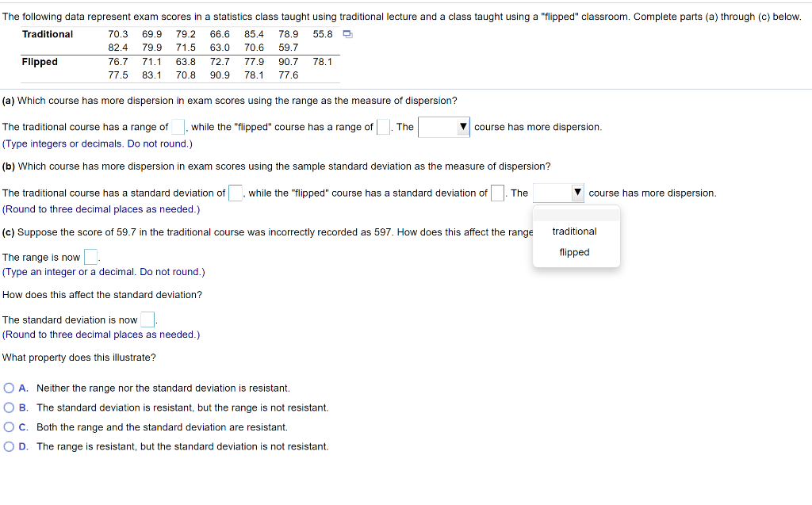Click traditional score 85.4 in table
The height and width of the screenshot is (505, 812).
click(255, 34)
